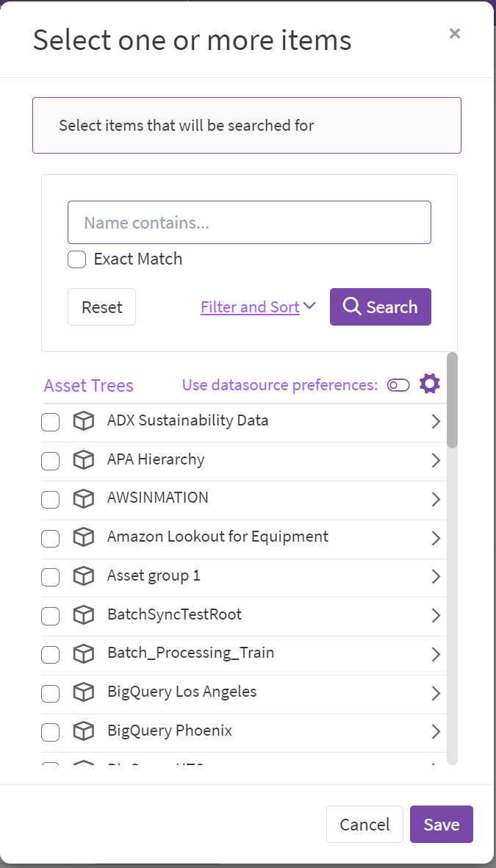Expand the Filter and Sort options
This screenshot has height=868, width=496.
(257, 307)
